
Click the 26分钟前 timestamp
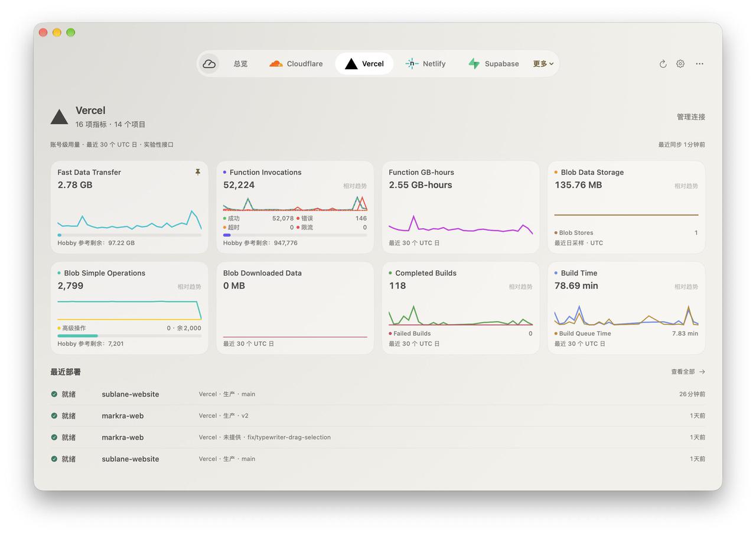click(x=692, y=394)
